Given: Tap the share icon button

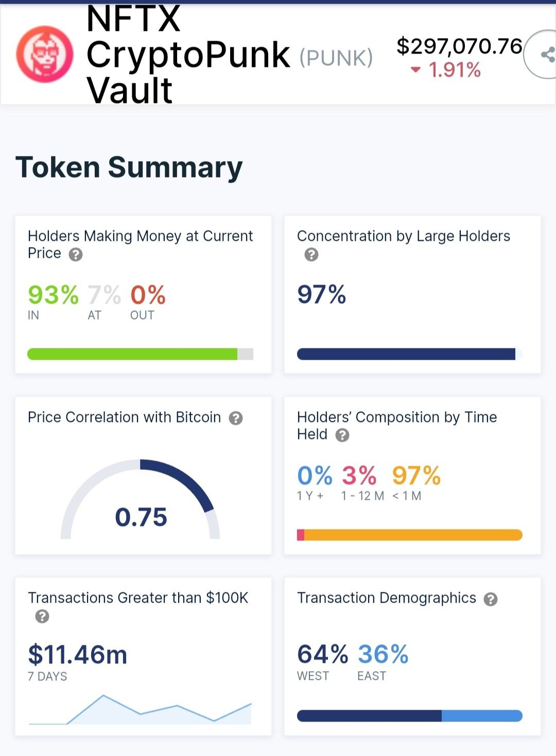Looking at the screenshot, I should coord(547,55).
